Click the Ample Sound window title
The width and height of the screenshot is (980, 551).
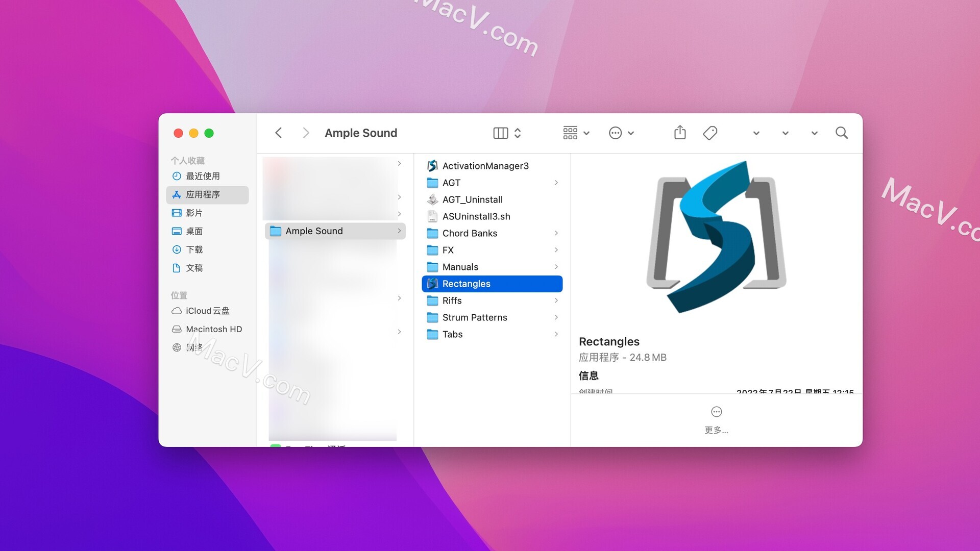[361, 133]
